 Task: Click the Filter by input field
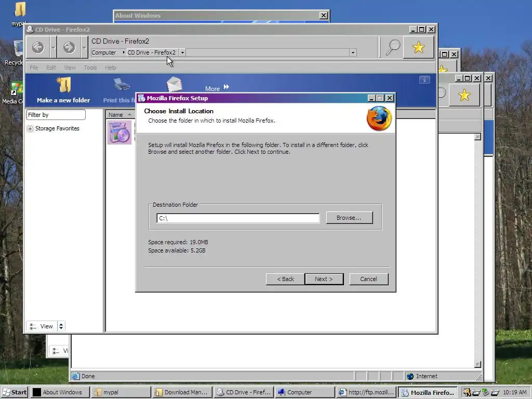click(x=56, y=115)
